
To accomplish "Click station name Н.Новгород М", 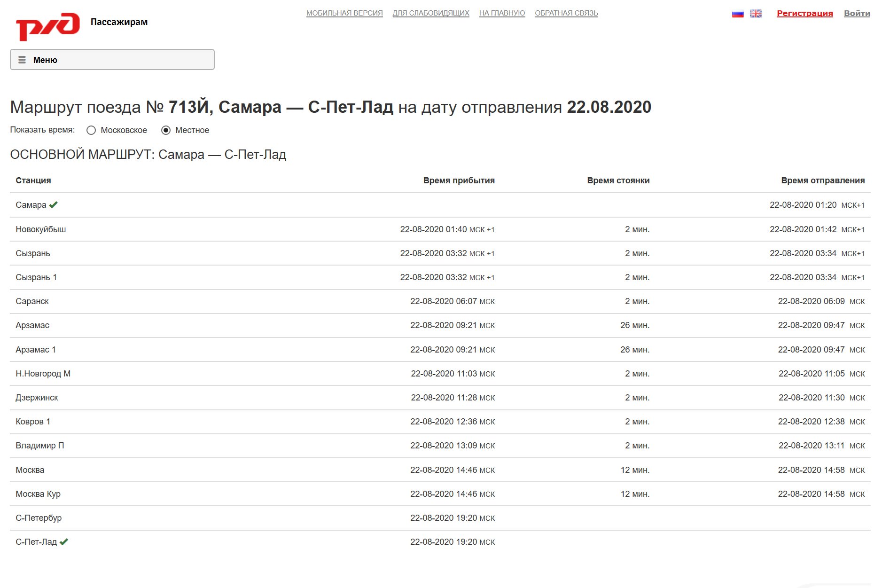I will (43, 374).
